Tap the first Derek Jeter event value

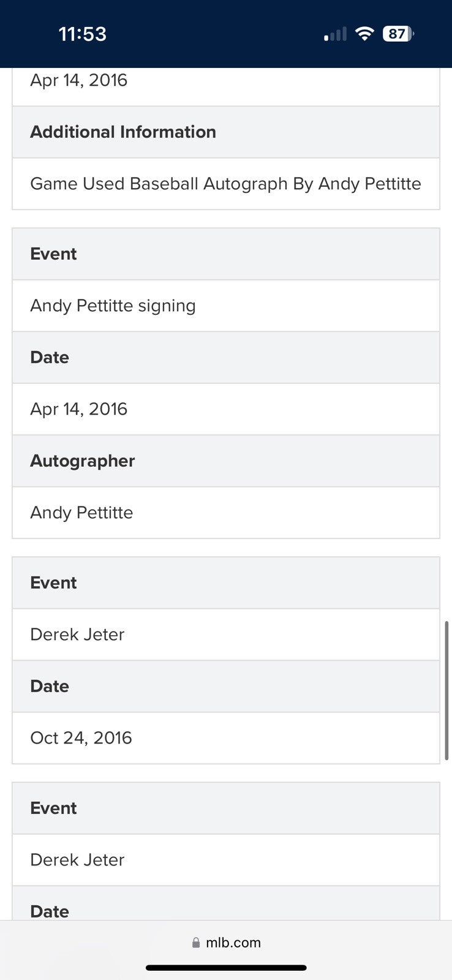[77, 635]
